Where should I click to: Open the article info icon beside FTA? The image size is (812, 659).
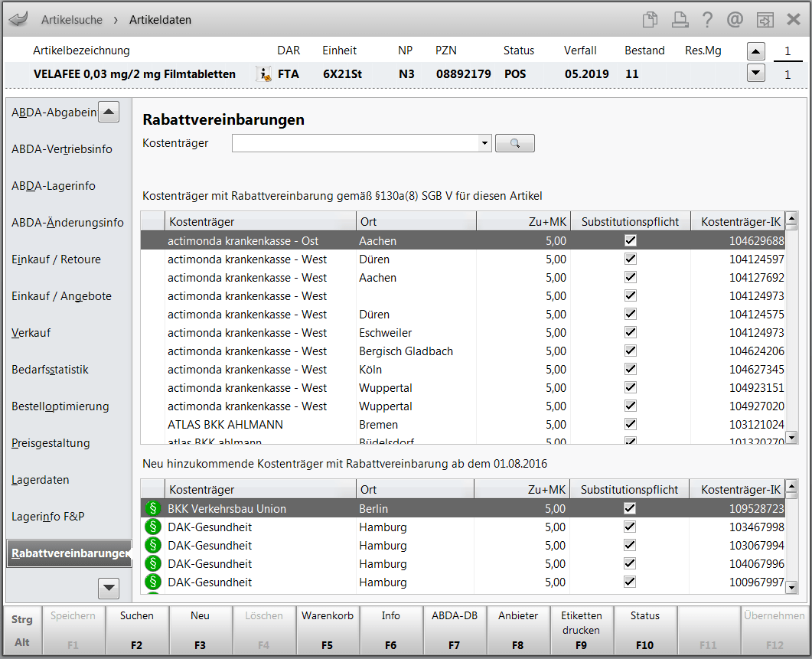point(264,74)
